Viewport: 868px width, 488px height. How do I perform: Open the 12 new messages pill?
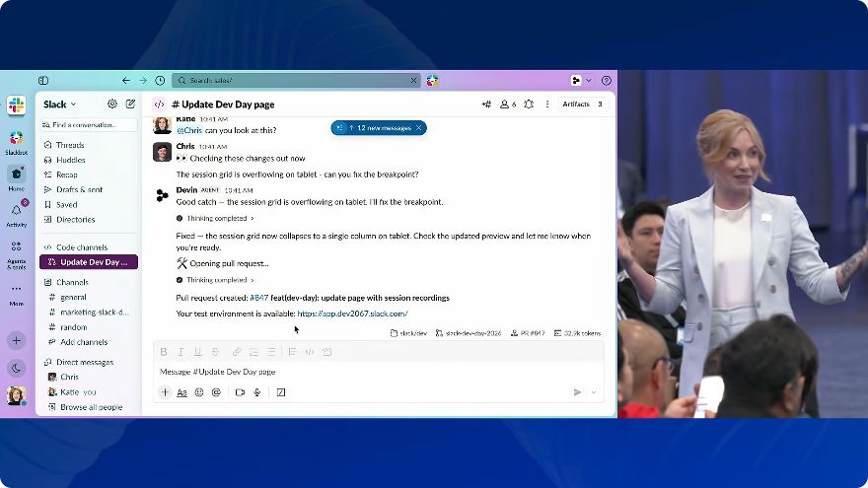pyautogui.click(x=379, y=128)
